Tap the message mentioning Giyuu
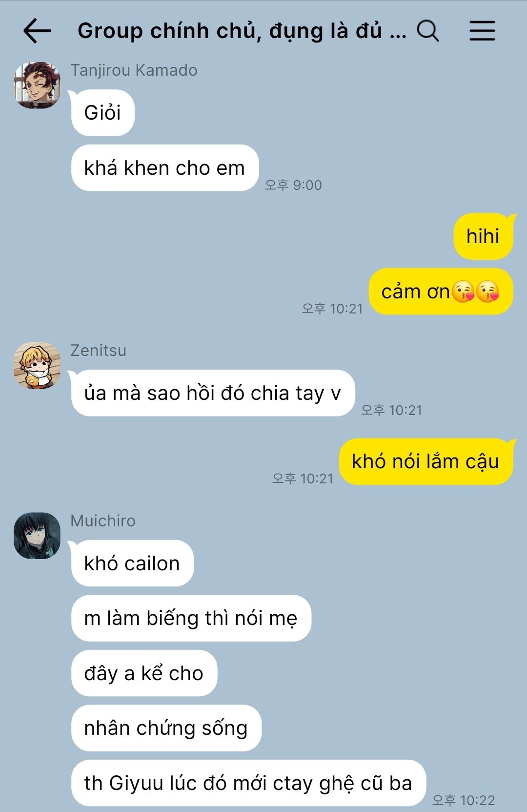The height and width of the screenshot is (812, 527). click(248, 783)
